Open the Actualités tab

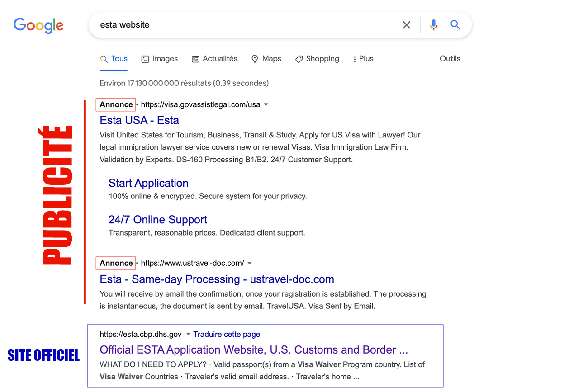pos(214,59)
